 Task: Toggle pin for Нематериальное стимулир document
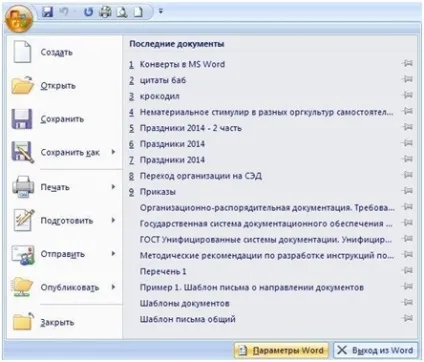[x=407, y=111]
